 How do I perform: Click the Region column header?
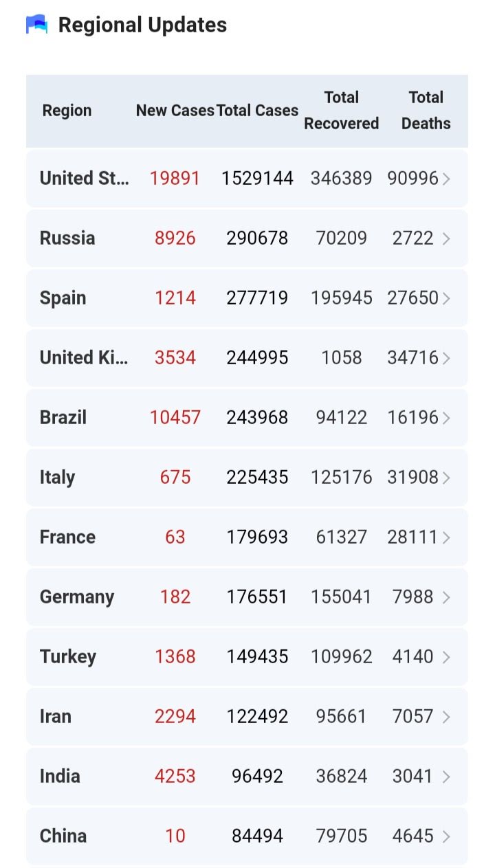click(67, 111)
